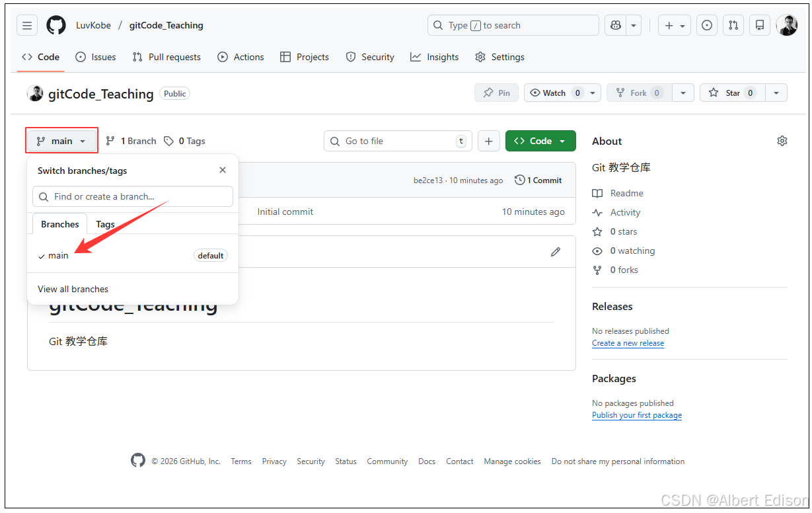The image size is (812, 513).
Task: Toggle the main branch selector dropdown
Action: [61, 141]
